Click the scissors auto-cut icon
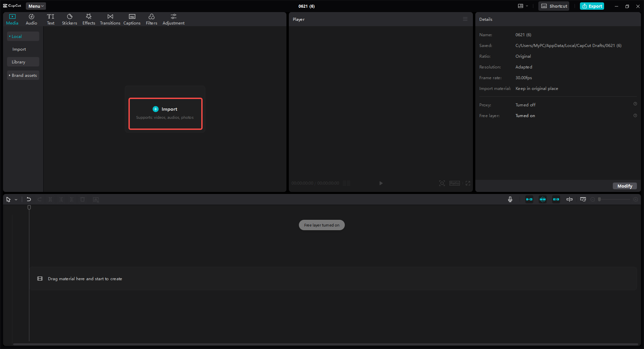The image size is (644, 349). pos(96,199)
